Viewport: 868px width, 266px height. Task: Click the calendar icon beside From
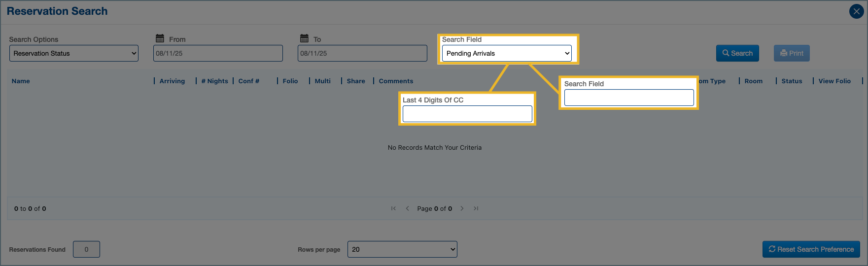160,38
